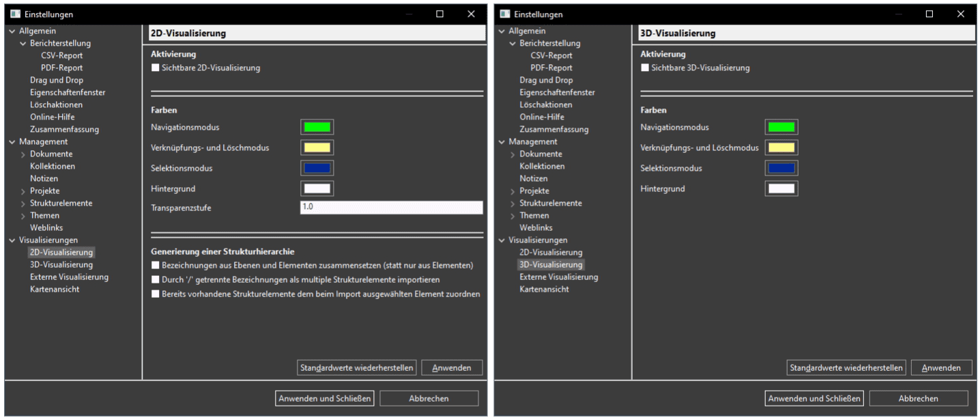Collapse Allgemein chevron in the 3D-Visualisierung window

[502, 31]
